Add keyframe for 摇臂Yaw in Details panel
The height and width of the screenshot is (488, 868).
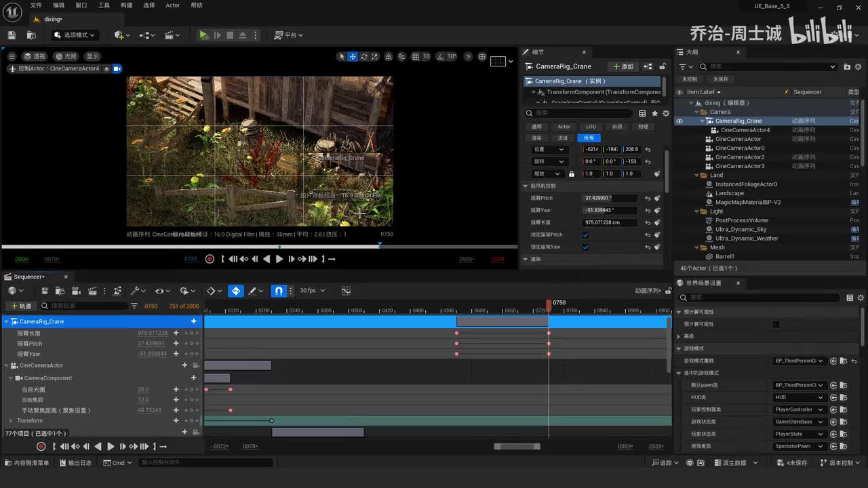click(657, 210)
